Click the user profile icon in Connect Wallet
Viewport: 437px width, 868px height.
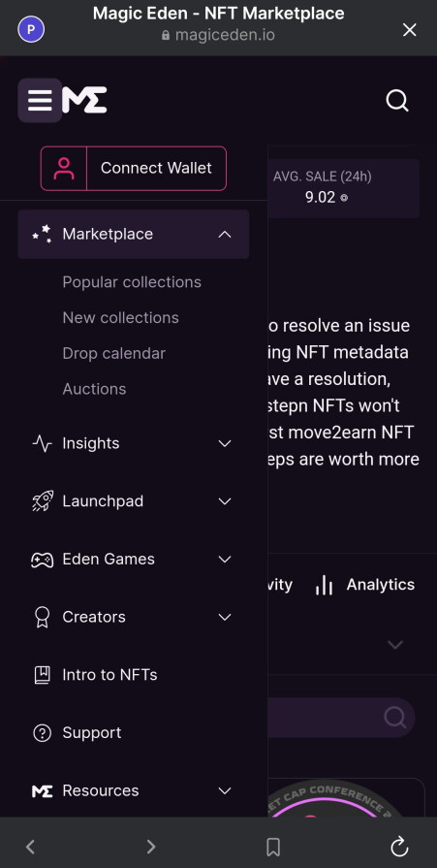click(x=64, y=169)
